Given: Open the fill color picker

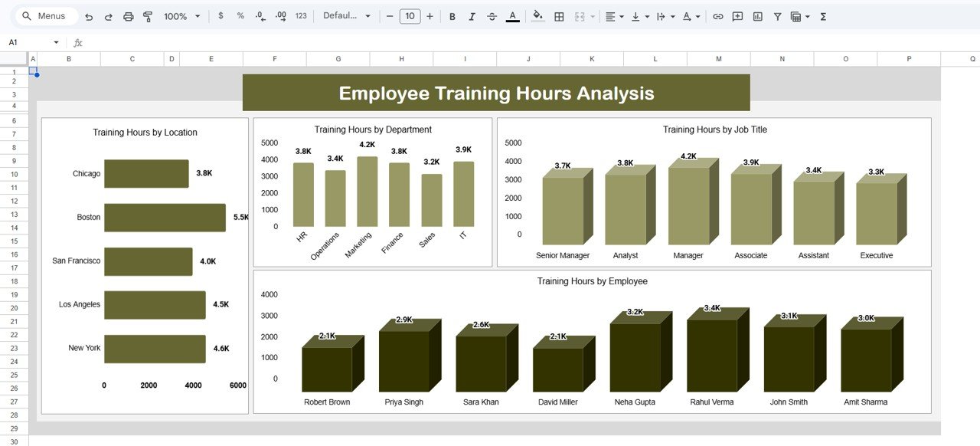Looking at the screenshot, I should [x=537, y=16].
